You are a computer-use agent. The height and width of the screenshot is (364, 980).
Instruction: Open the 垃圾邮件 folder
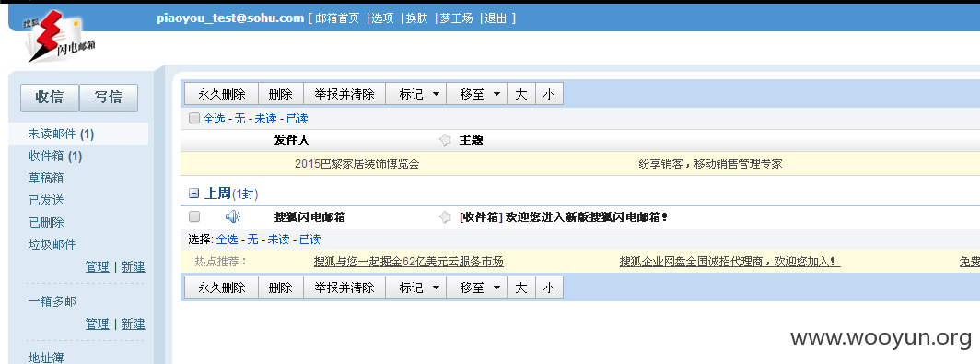coord(52,244)
